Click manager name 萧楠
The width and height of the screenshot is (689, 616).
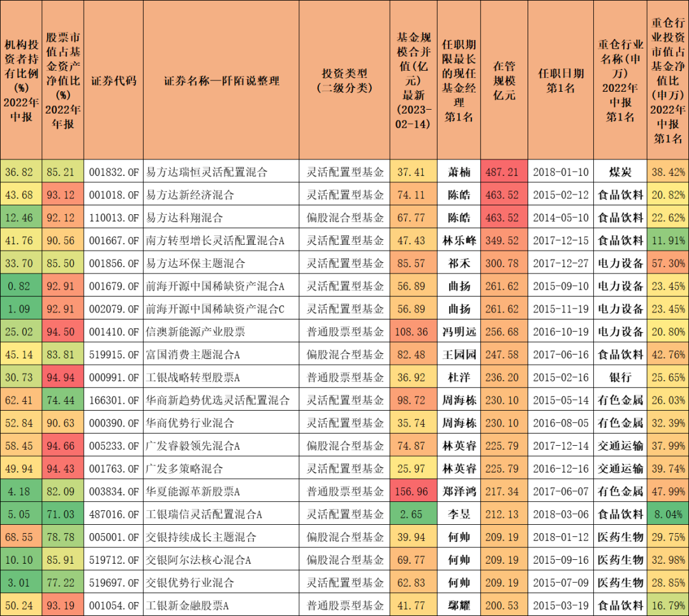[459, 172]
